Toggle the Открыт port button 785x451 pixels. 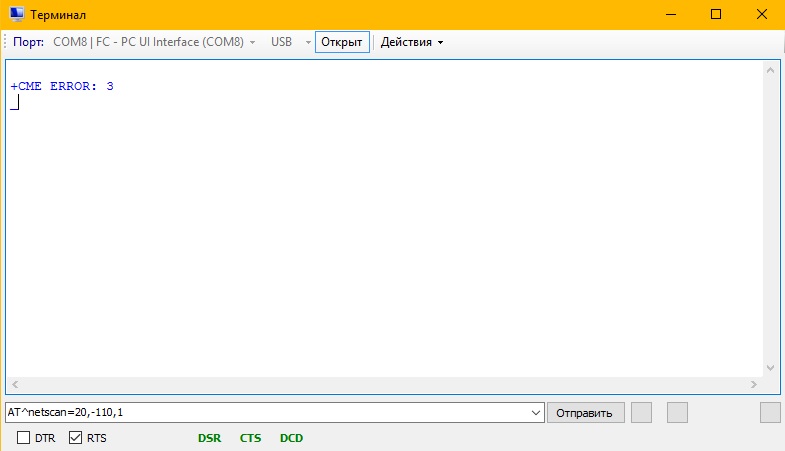(x=342, y=42)
